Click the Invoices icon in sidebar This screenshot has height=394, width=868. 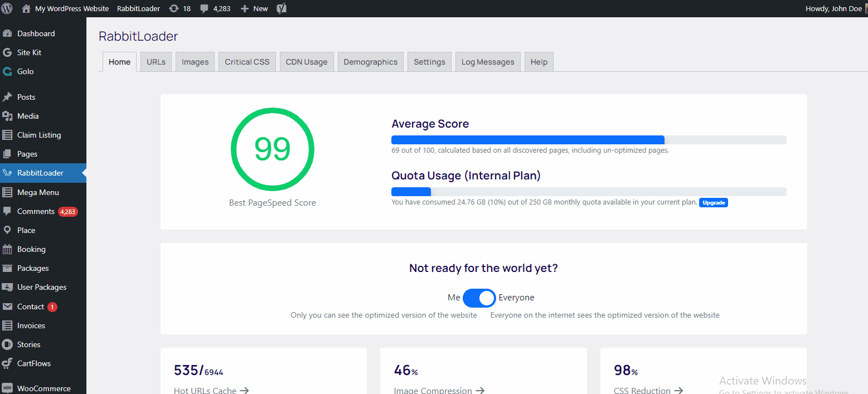pyautogui.click(x=7, y=325)
